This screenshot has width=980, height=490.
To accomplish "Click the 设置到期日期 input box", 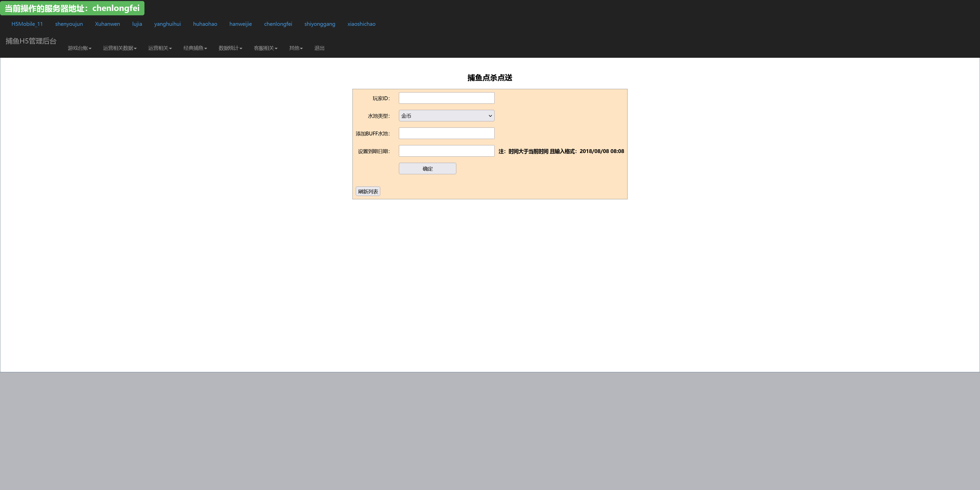I will (x=446, y=151).
